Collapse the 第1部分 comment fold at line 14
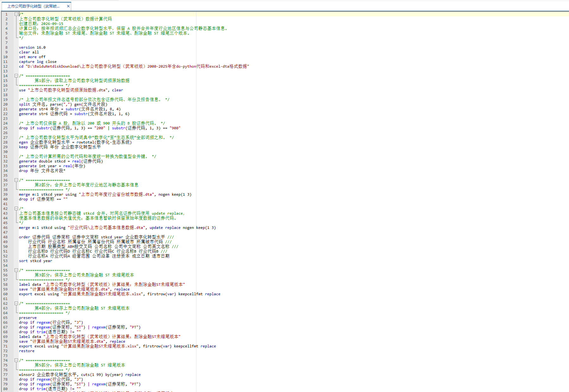The height and width of the screenshot is (392, 569). point(16,76)
